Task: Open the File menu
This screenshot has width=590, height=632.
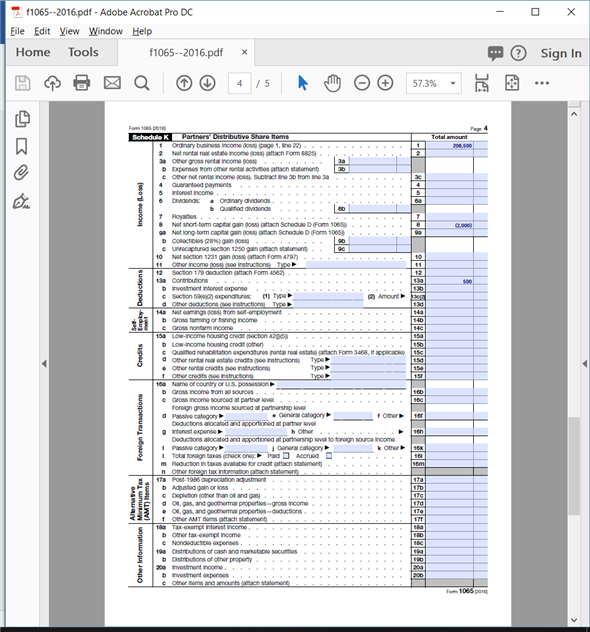Action: 17,31
